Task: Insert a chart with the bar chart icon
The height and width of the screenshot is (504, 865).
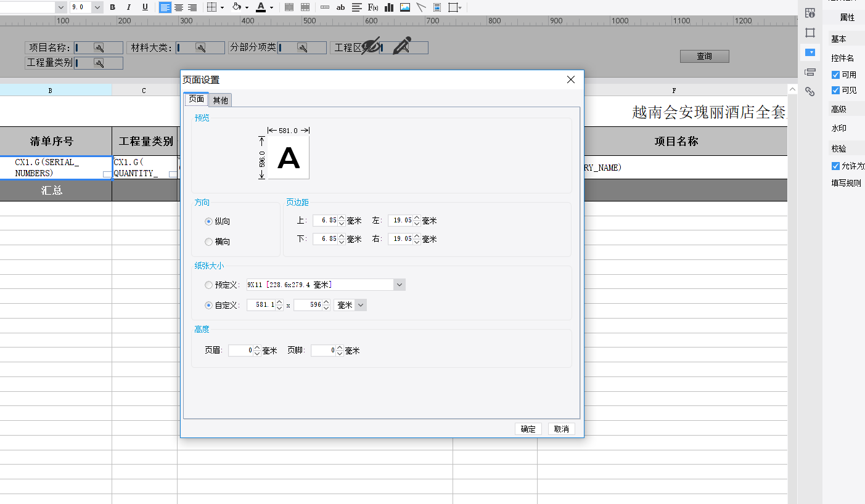Action: point(389,7)
